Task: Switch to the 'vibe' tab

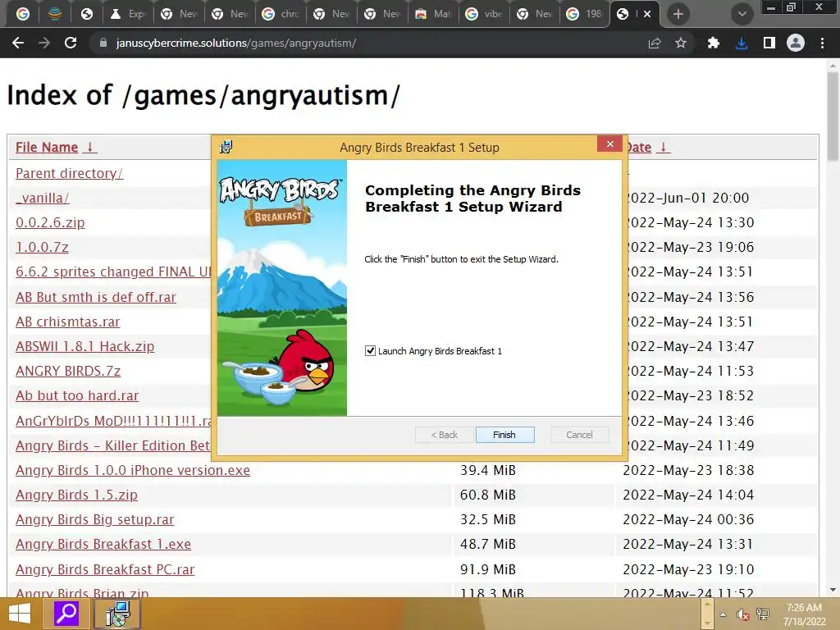Action: pyautogui.click(x=484, y=15)
